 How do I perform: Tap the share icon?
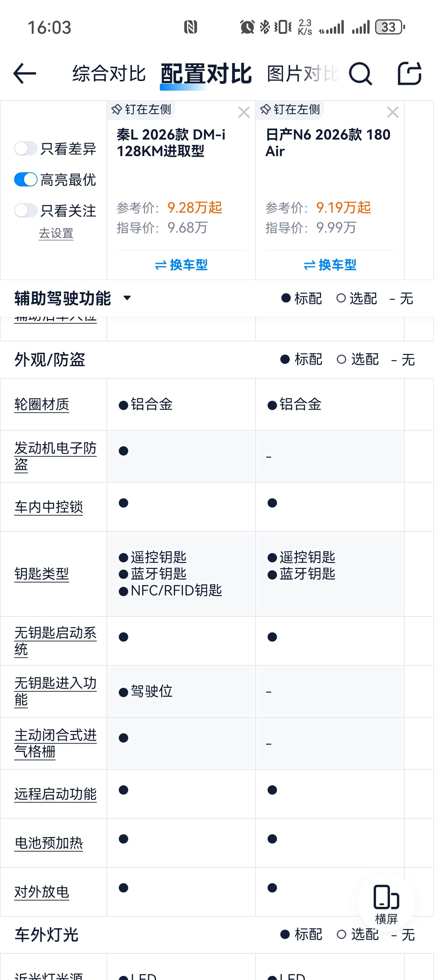point(409,73)
